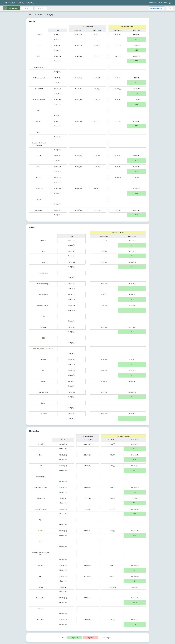Open the 2 Periods dropdown
Screen dimensions: 175x644
[28, 8]
